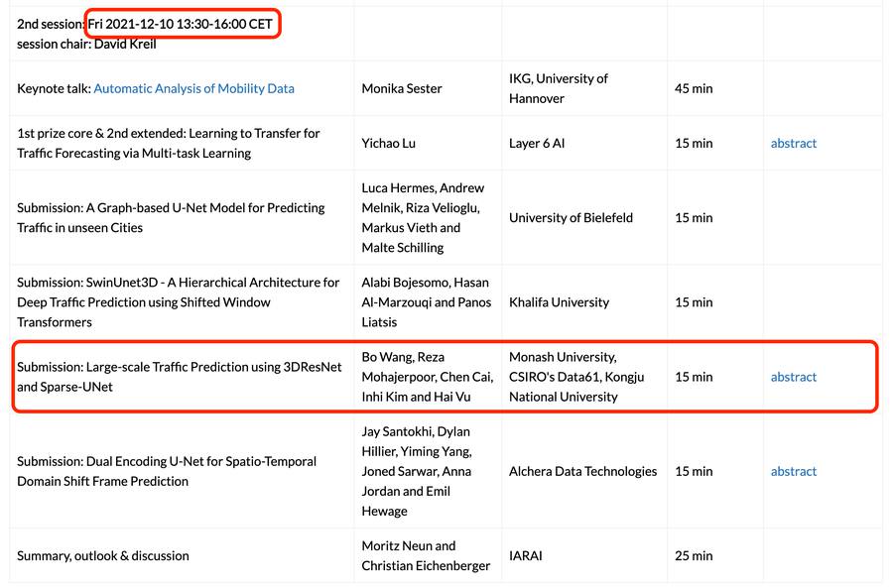Open abstract link for 3DResNet Sparse-UNet submission
This screenshot has width=893, height=588.
[x=794, y=377]
